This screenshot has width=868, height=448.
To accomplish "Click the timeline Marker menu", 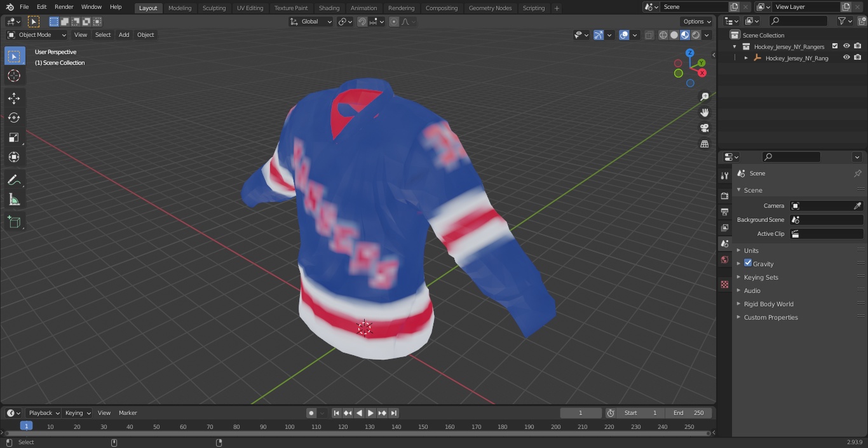I will coord(128,413).
